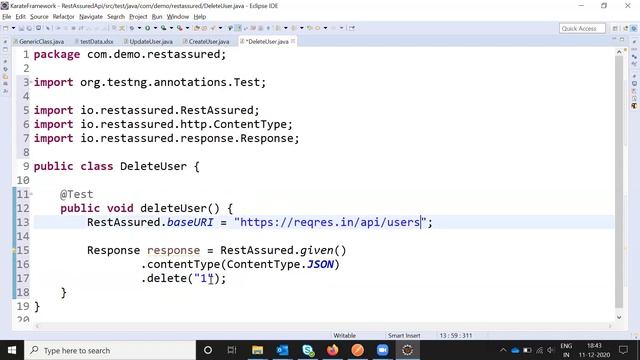Click the Save toolbar icon
Viewport: 640px width, 360px height.
coord(21,28)
